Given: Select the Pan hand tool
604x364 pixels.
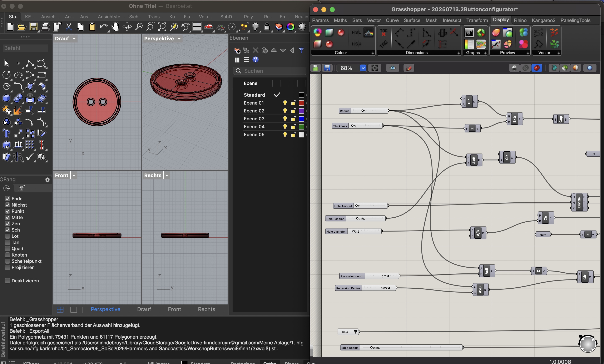Looking at the screenshot, I should click(115, 27).
